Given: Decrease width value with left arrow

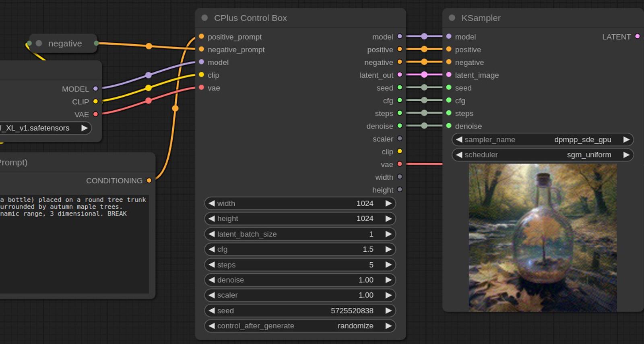Looking at the screenshot, I should pos(212,203).
